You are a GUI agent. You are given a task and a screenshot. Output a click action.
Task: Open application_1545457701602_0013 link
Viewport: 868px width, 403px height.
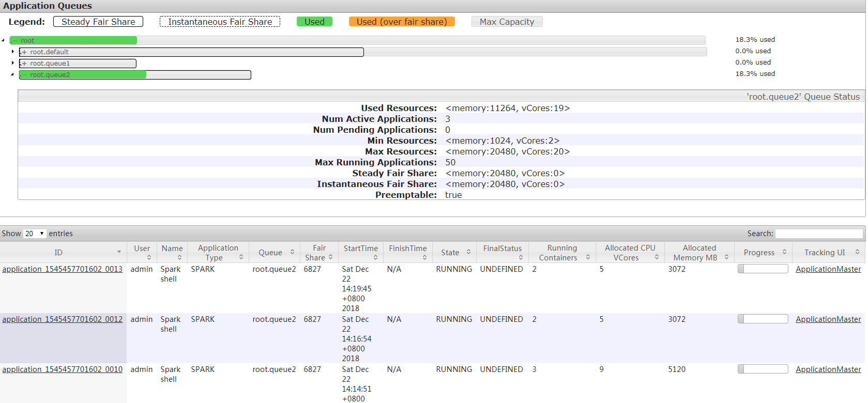pos(63,269)
